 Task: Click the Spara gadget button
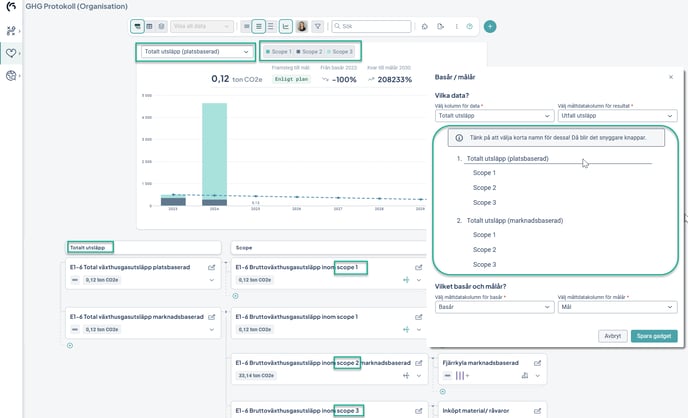pyautogui.click(x=653, y=336)
